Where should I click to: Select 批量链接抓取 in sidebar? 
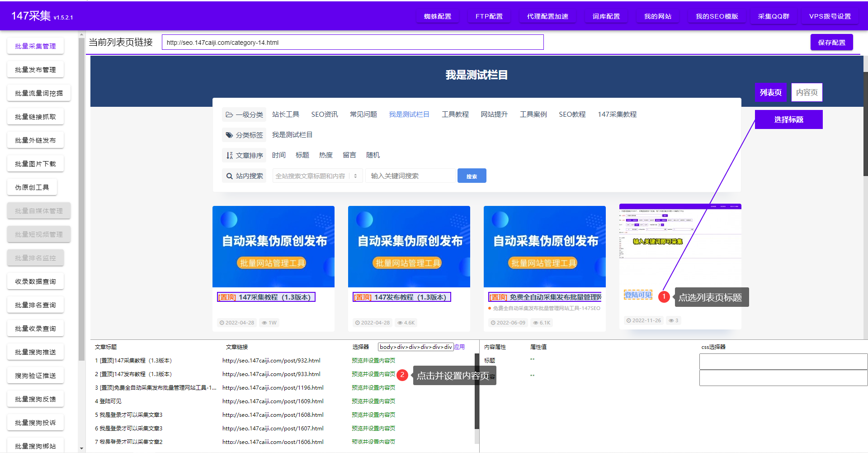35,117
